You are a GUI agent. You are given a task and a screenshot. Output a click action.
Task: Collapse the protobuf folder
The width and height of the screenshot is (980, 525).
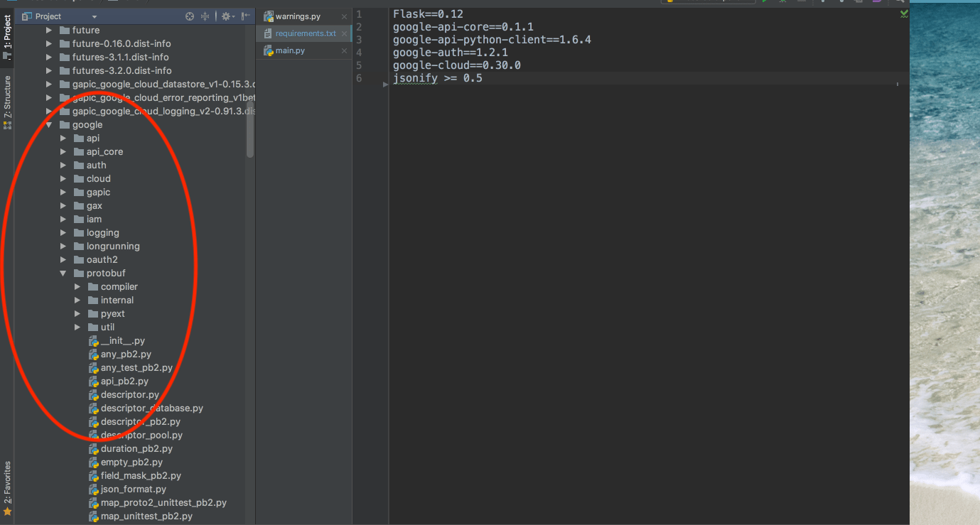click(63, 274)
